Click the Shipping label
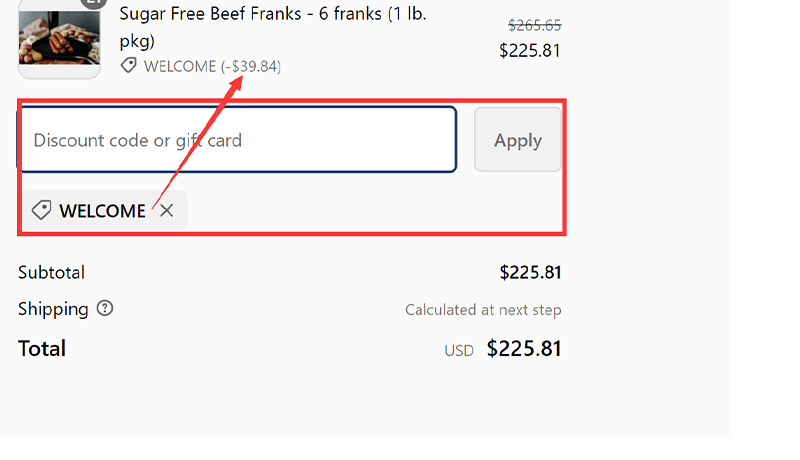Image resolution: width=800 pixels, height=460 pixels. point(53,309)
